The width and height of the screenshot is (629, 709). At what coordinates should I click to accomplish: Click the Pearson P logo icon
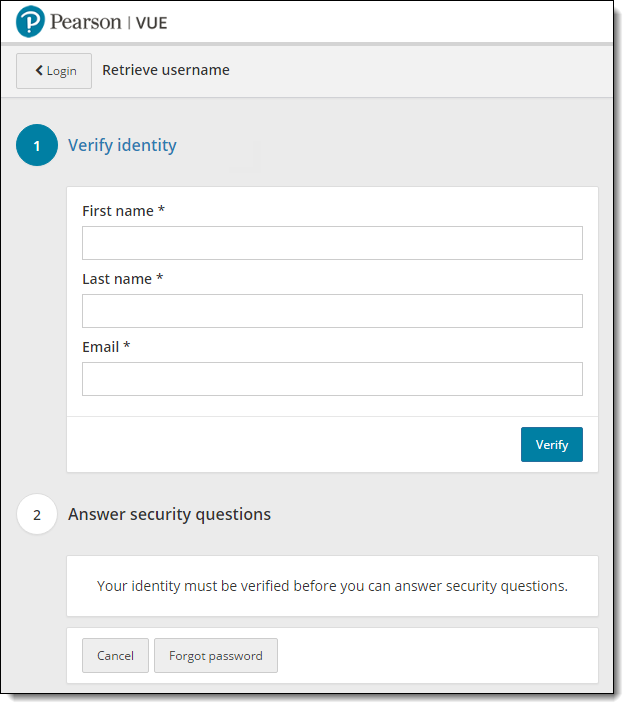[30, 22]
